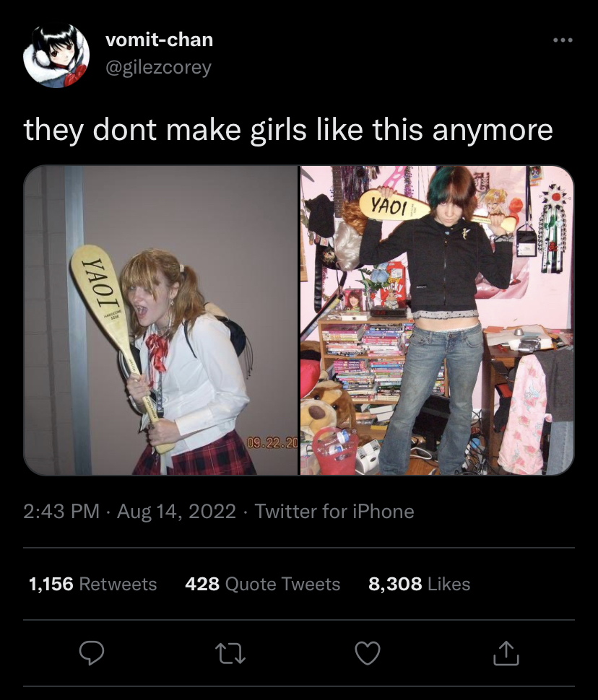Image resolution: width=598 pixels, height=700 pixels.
Task: Open the three-dot more options menu
Action: pos(563,40)
